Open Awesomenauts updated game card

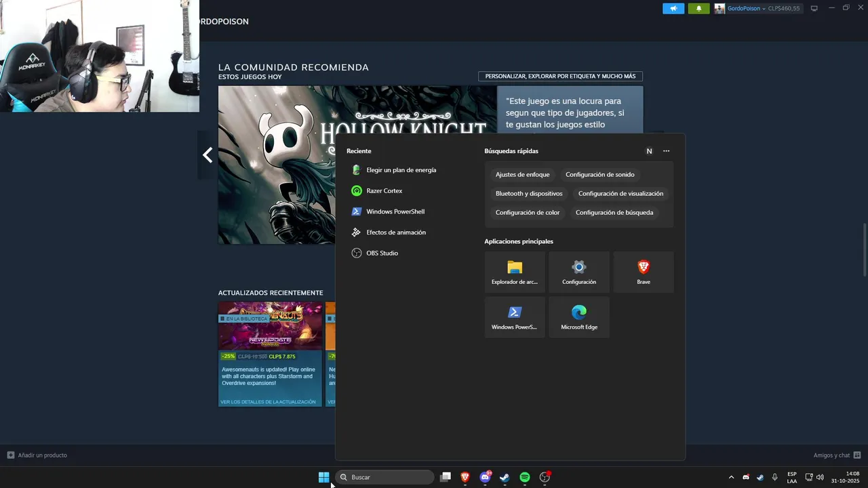click(270, 354)
